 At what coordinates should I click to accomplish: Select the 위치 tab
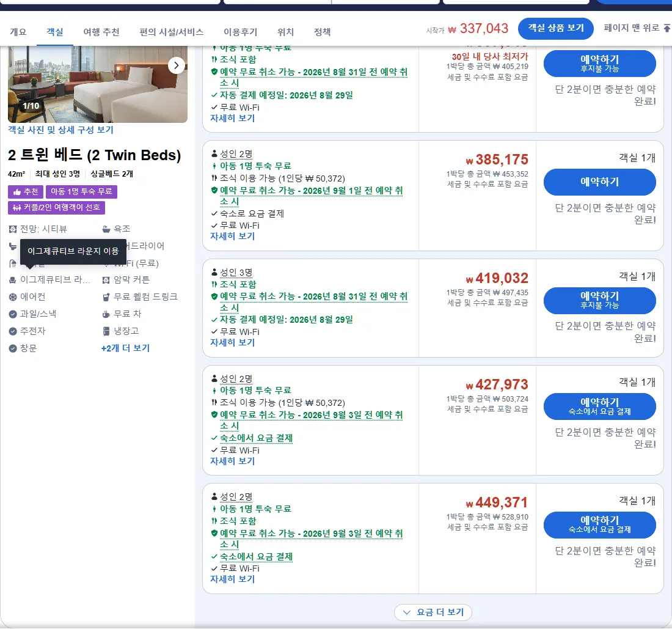tap(285, 32)
